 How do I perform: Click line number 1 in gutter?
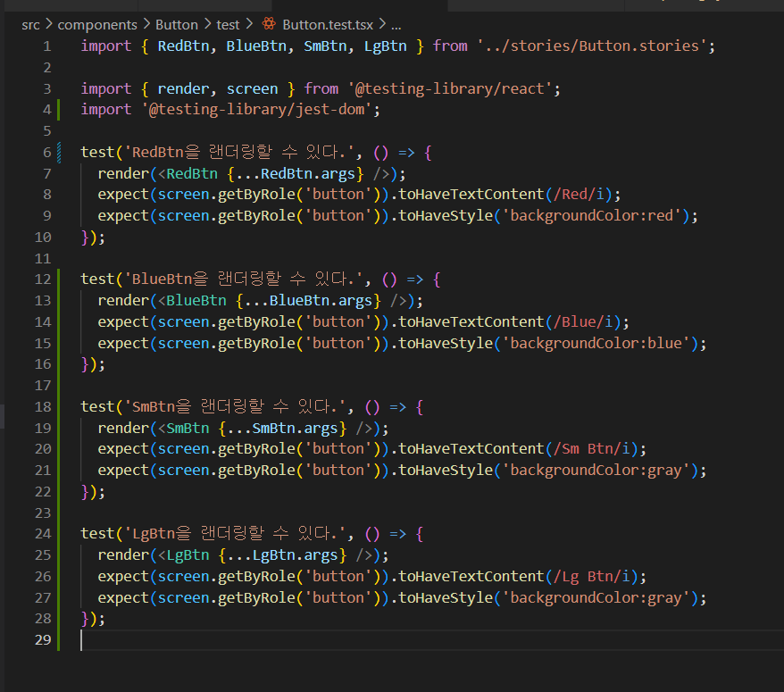[47, 46]
